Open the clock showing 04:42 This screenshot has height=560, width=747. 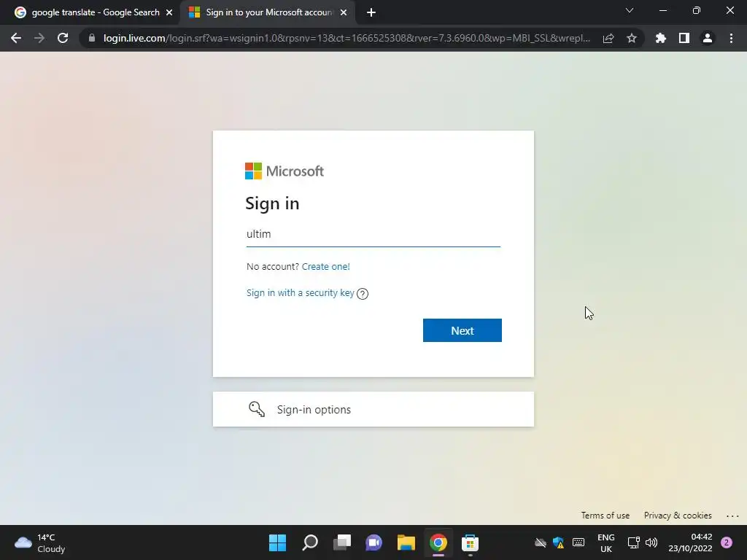click(x=690, y=542)
